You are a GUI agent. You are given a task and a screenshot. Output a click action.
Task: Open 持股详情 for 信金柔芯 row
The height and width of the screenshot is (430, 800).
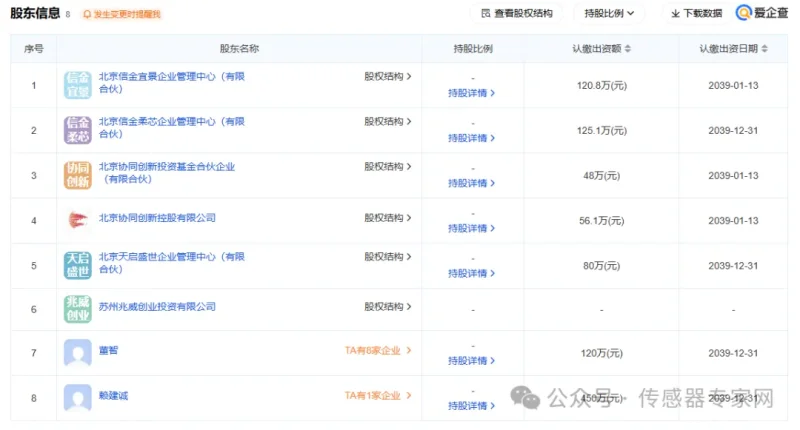[471, 138]
